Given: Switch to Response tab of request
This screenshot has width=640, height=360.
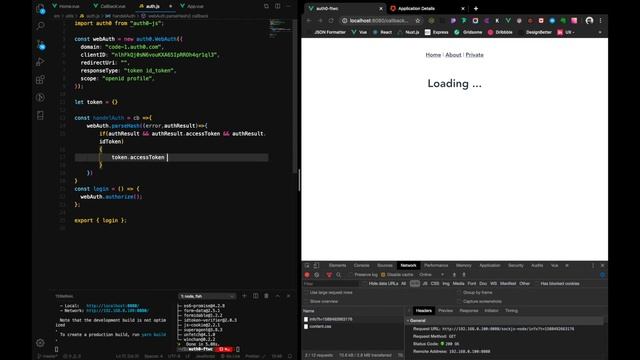Looking at the screenshot, I should point(469,311).
